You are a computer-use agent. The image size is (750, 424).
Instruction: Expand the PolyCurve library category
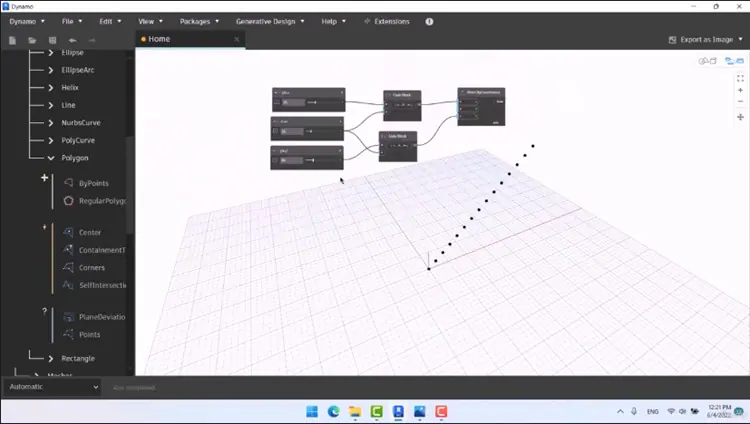click(51, 141)
